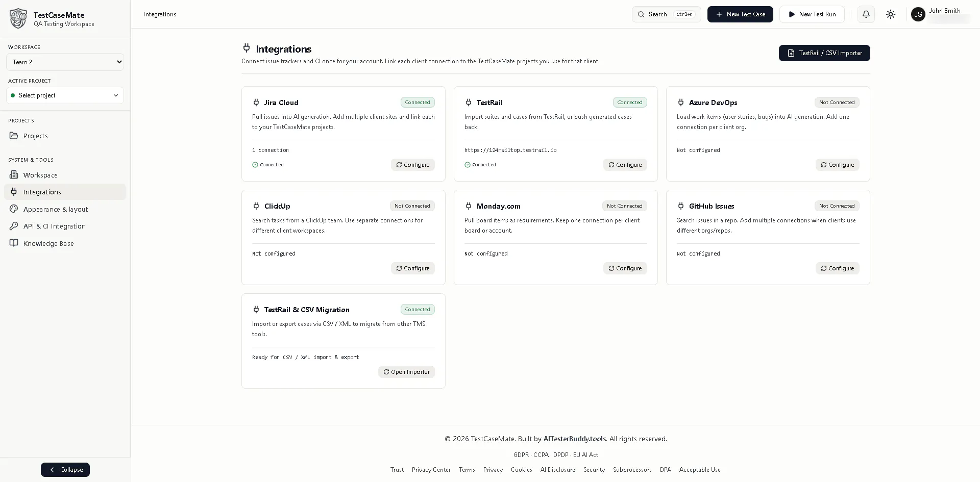Configure the GitHub Issues integration
980x482 pixels.
(838, 268)
